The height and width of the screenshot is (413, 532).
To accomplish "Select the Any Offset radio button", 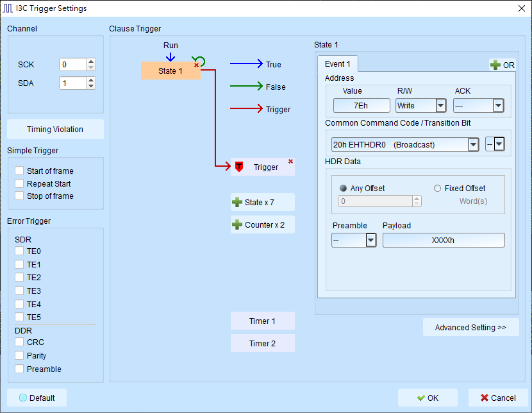I will point(343,188).
